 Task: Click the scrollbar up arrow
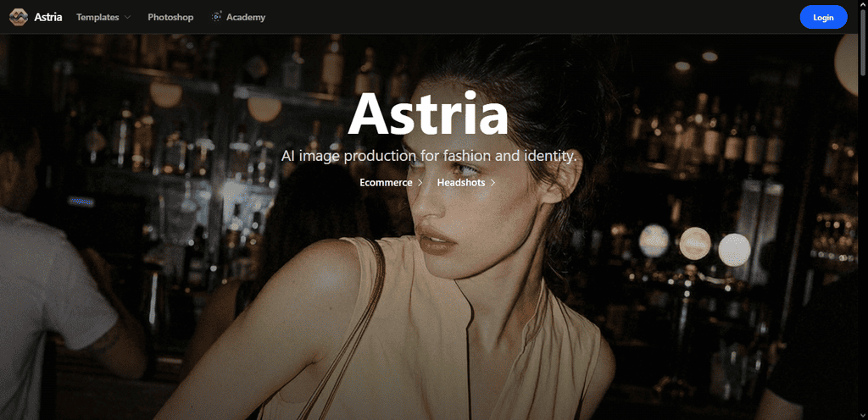click(863, 4)
